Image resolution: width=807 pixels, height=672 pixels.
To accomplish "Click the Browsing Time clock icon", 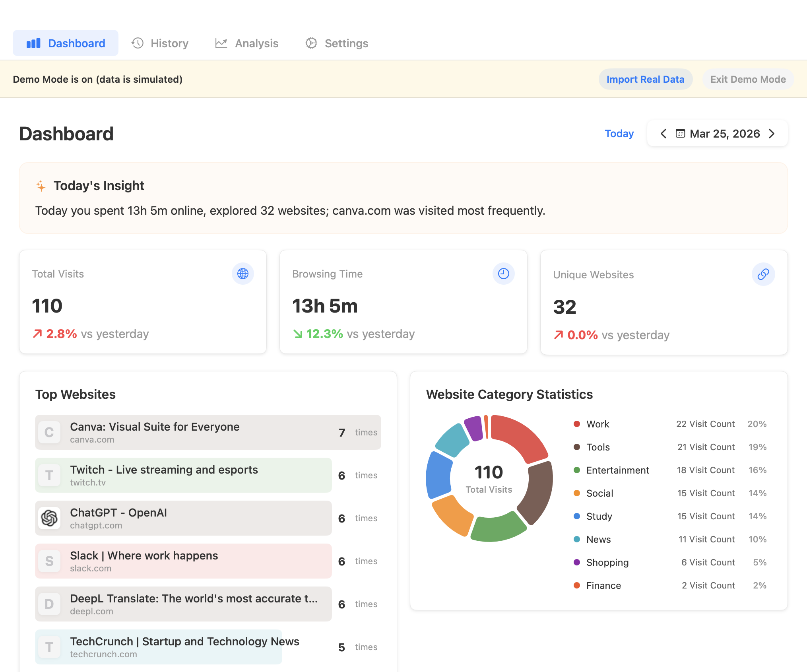I will point(504,274).
